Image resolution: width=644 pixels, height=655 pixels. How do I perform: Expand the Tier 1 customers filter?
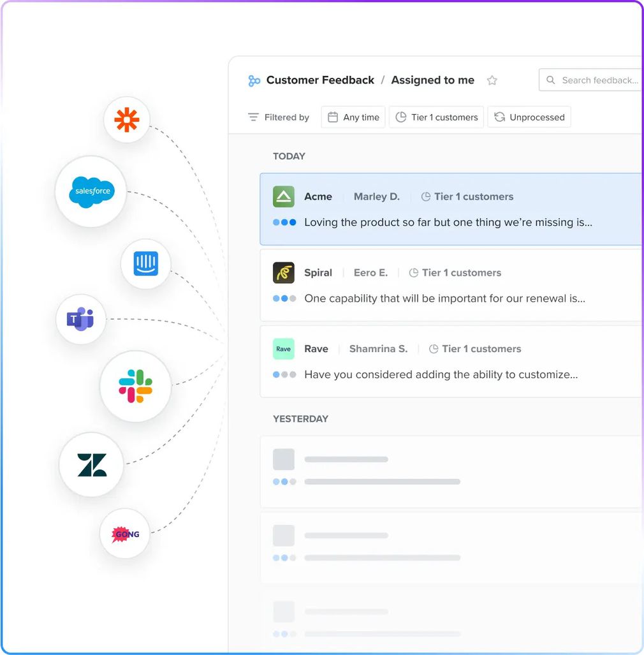[x=436, y=117]
